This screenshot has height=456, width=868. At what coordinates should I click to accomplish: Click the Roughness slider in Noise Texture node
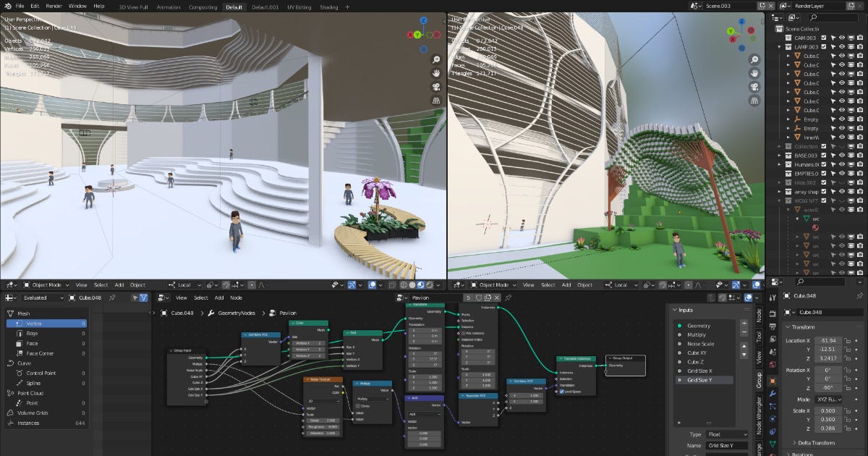[x=323, y=426]
